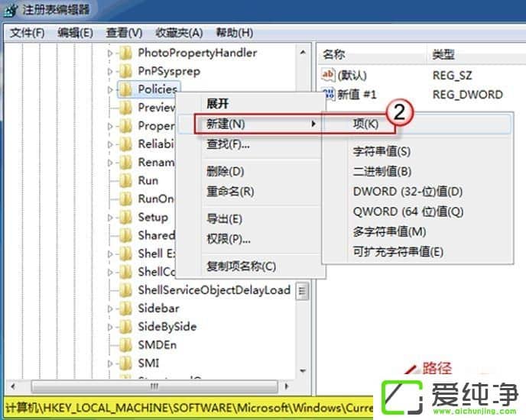The image size is (526, 420).
Task: Click the REG_SZ type cell
Action: (x=452, y=76)
